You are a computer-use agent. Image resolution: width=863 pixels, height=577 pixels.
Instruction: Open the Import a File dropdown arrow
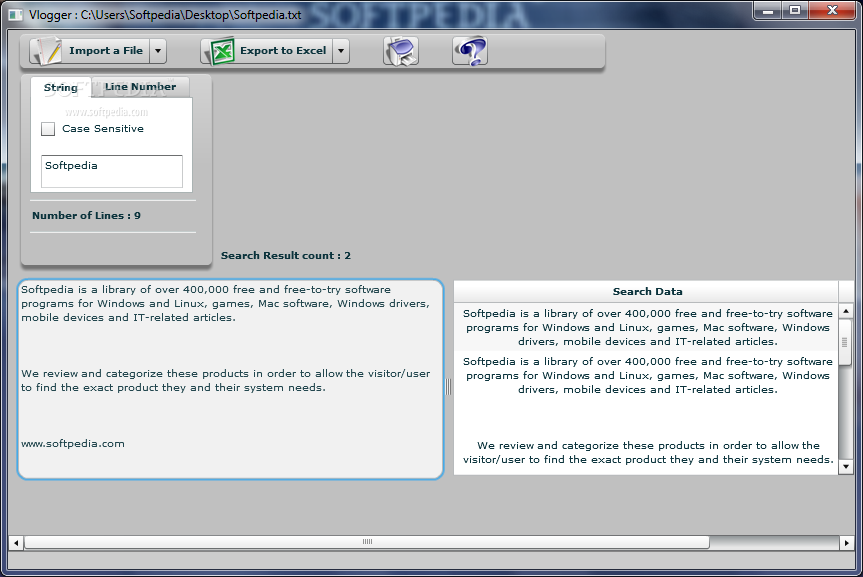pyautogui.click(x=158, y=51)
